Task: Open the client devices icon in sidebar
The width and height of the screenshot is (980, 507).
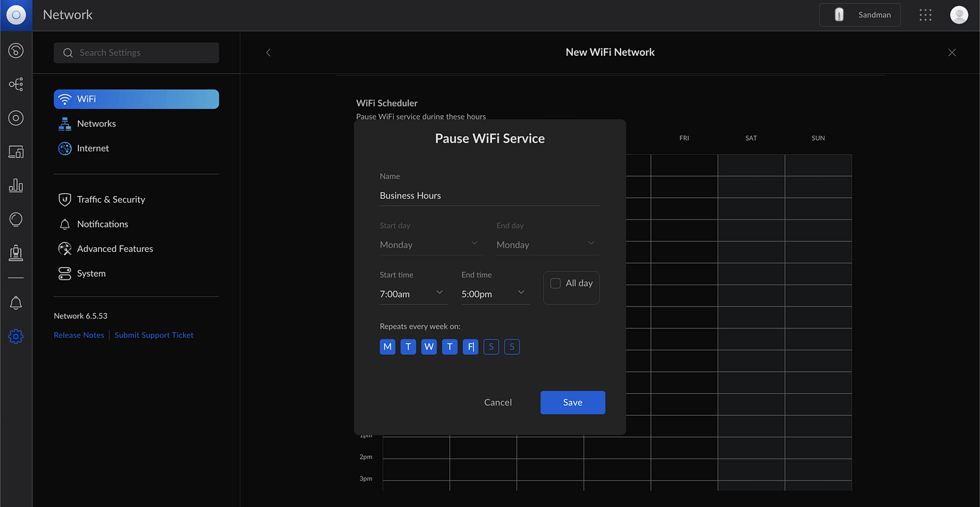Action: 16,151
